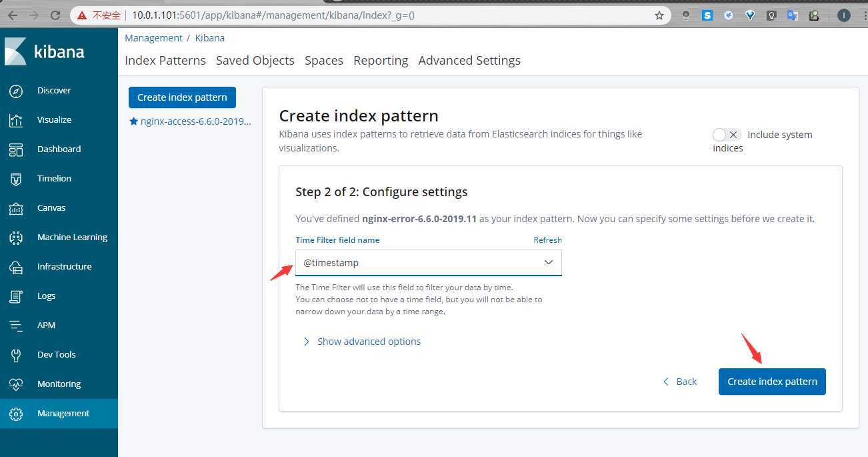
Task: Switch to Saved Objects tab
Action: [x=255, y=60]
